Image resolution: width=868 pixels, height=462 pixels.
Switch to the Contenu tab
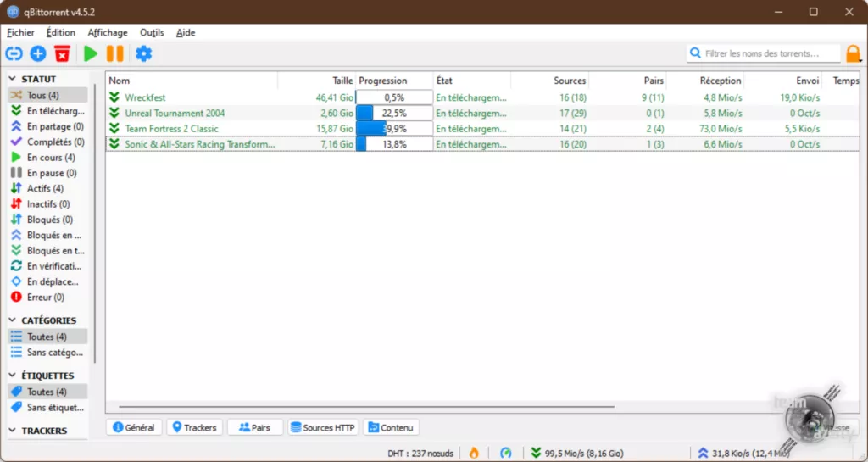391,427
